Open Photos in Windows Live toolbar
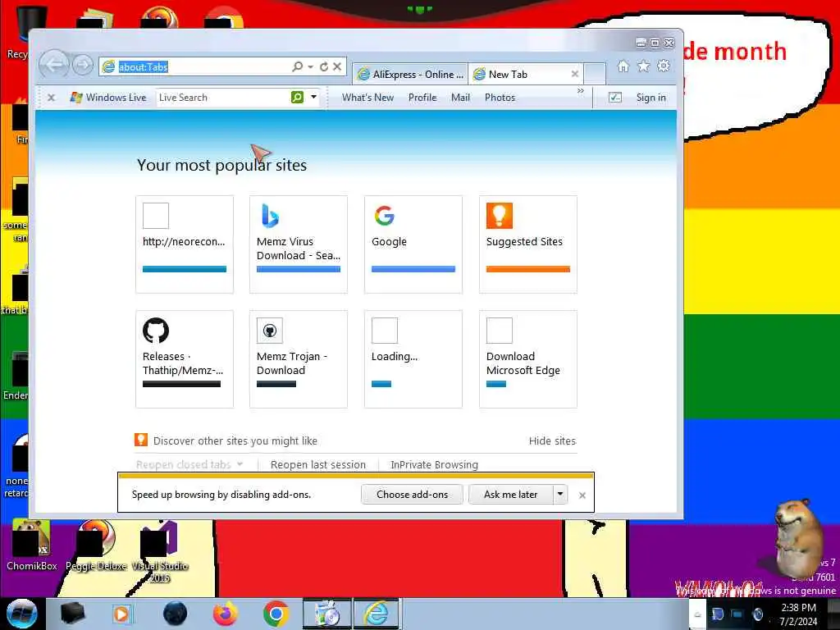The image size is (840, 630). (x=500, y=98)
